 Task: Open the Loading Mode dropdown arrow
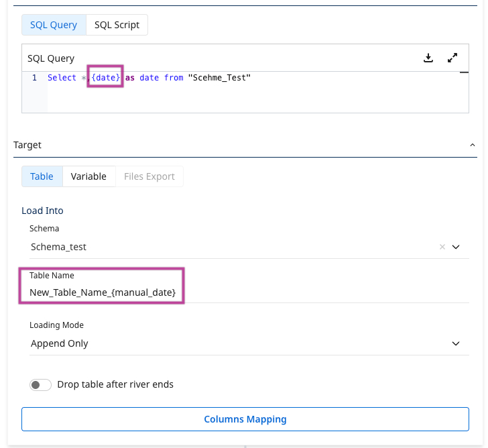pos(456,343)
